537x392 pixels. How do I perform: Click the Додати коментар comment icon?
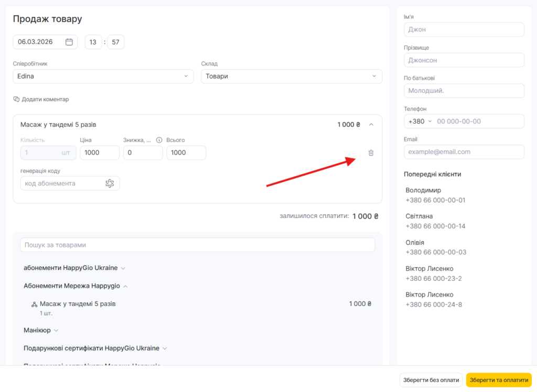coord(16,99)
